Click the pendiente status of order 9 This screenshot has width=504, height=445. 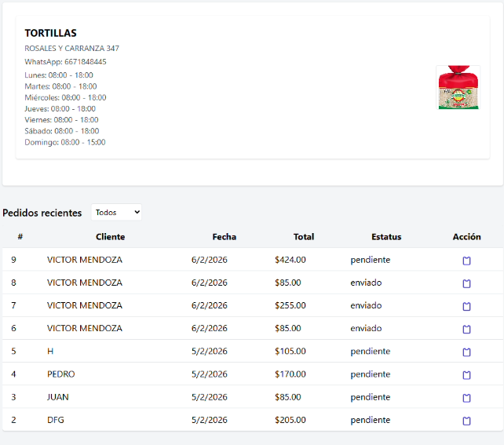click(x=370, y=260)
